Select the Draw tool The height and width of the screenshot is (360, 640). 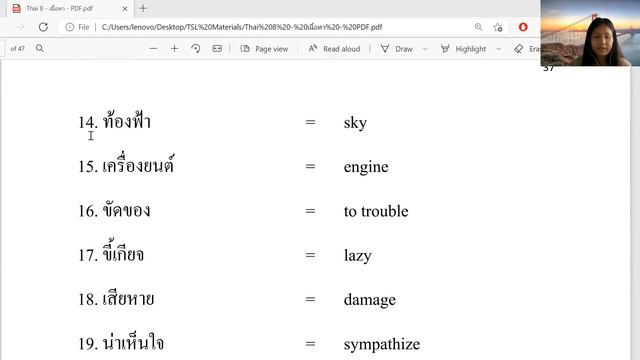(396, 49)
